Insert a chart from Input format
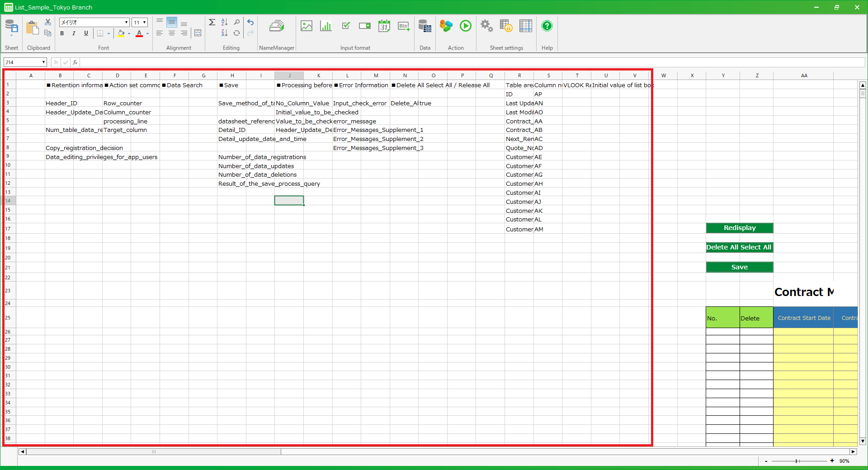 (x=326, y=26)
